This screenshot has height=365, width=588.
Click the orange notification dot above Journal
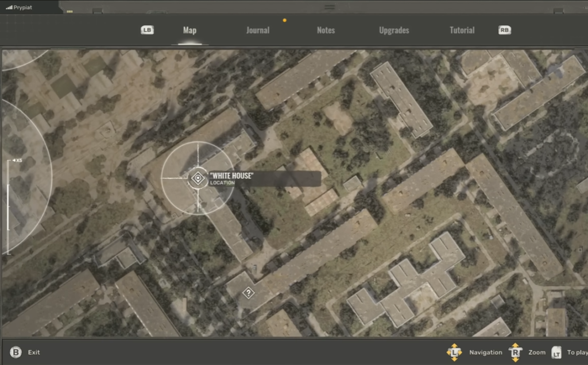pyautogui.click(x=284, y=20)
